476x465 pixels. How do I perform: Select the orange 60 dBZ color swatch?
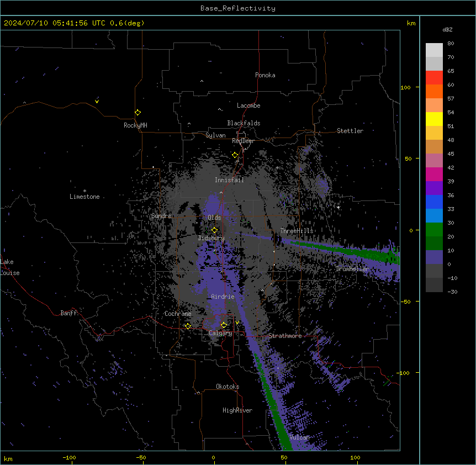point(434,91)
